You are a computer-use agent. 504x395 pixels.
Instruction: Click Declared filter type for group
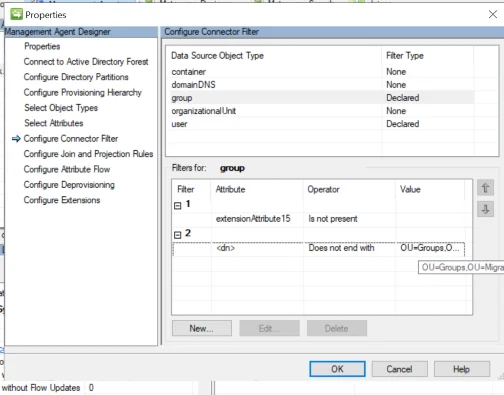click(403, 98)
